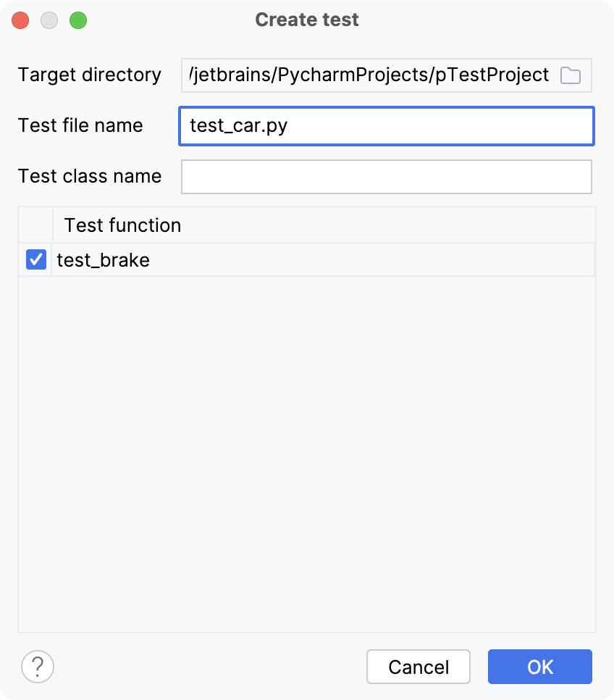The image size is (614, 700).
Task: Click the green zoom window button
Action: pyautogui.click(x=78, y=20)
